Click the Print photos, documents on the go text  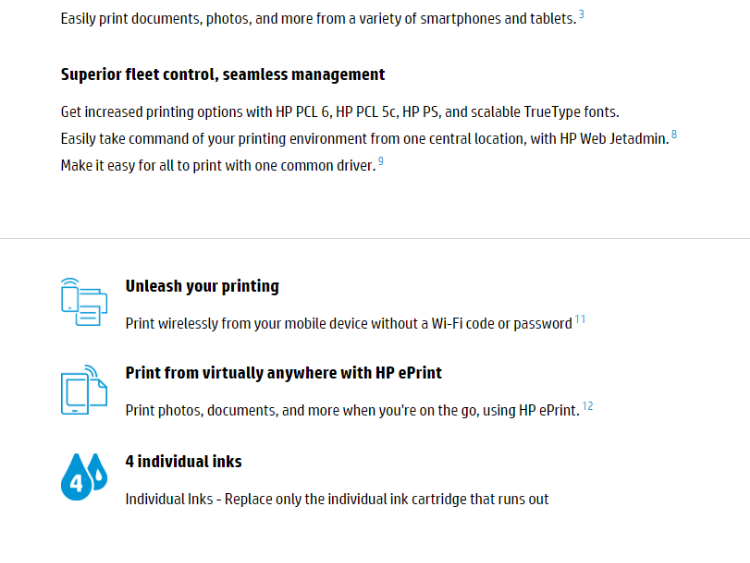point(353,410)
